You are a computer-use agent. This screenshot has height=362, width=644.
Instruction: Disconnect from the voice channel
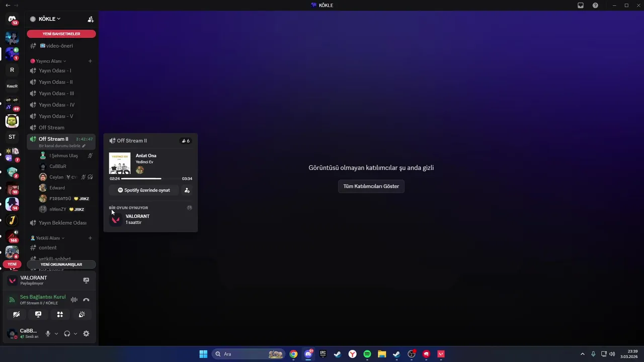pyautogui.click(x=86, y=300)
